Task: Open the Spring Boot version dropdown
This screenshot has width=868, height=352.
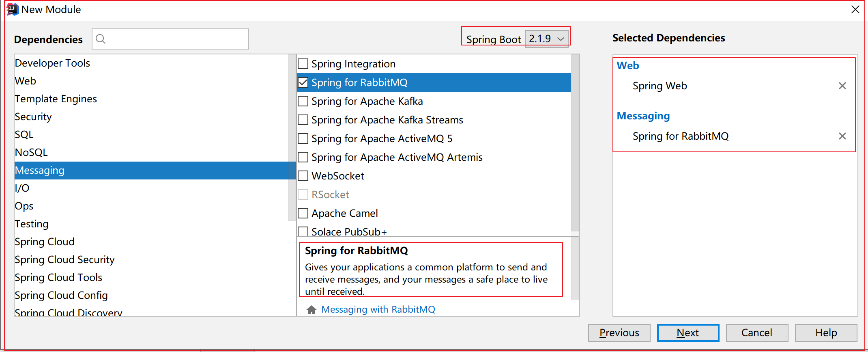Action: click(x=546, y=39)
